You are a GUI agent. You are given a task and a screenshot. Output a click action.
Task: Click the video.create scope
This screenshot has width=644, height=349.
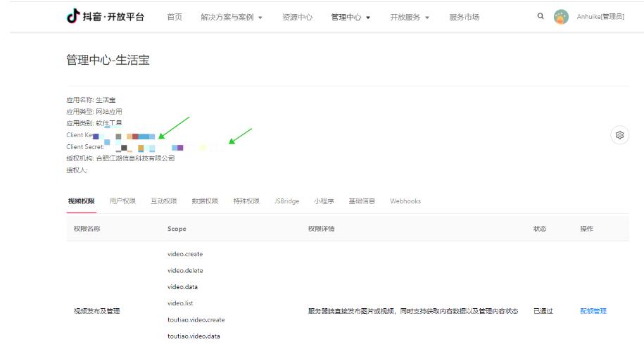click(185, 254)
